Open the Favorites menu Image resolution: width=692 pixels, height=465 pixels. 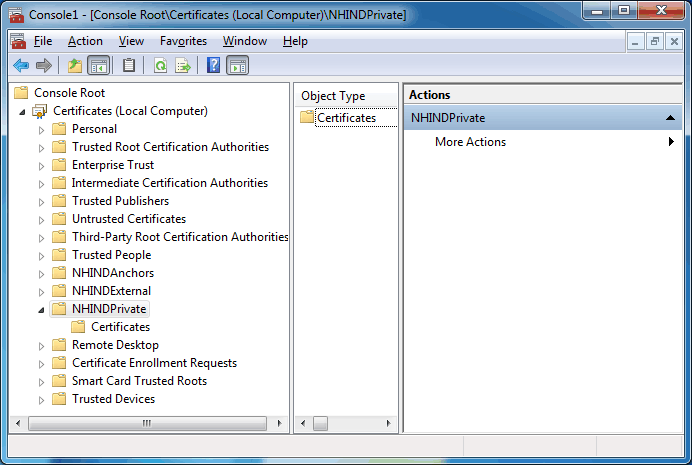coord(183,41)
